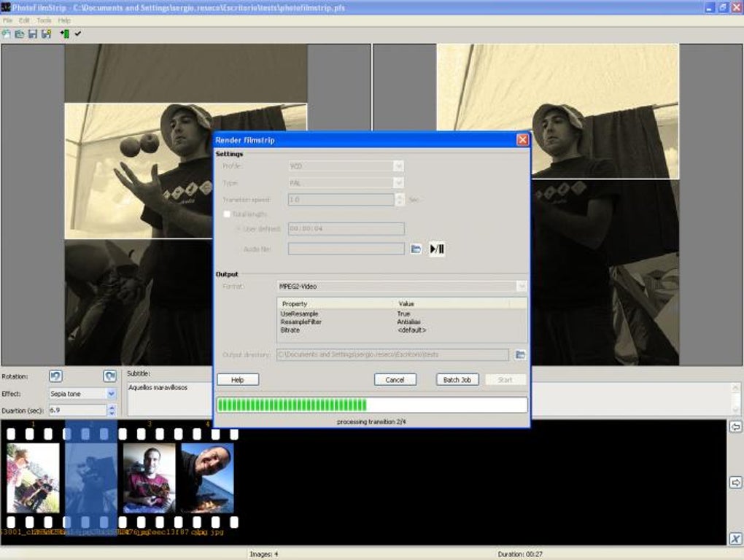
Task: Click the '<default>' bitrate value cell
Action: (411, 330)
